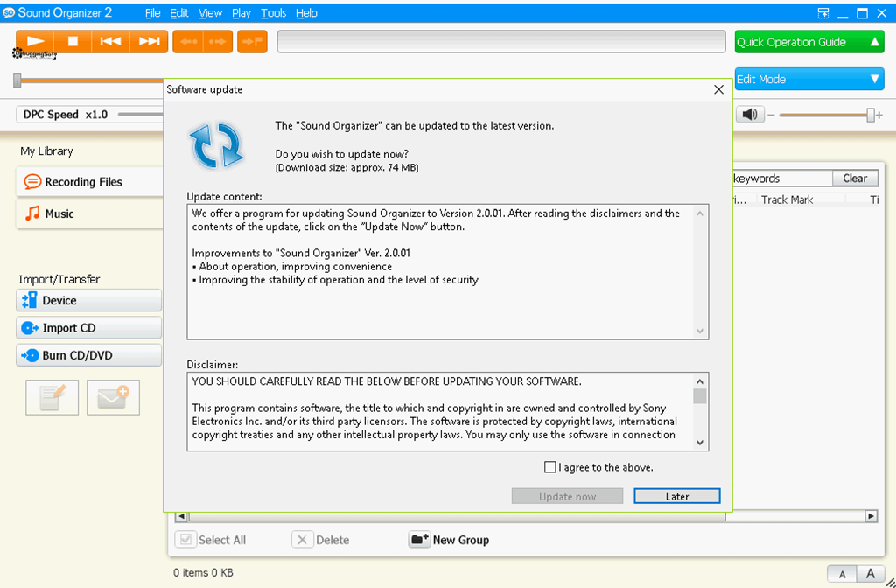
Task: Click the DPC Speed slider track
Action: tap(141, 115)
